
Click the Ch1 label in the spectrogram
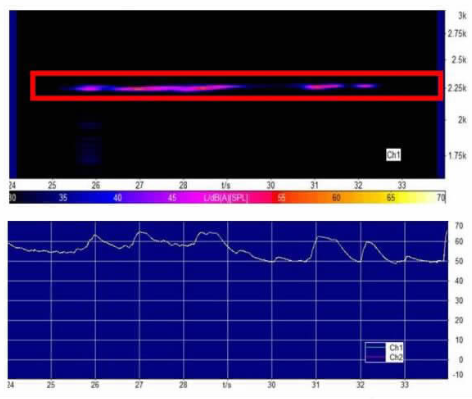[x=393, y=155]
